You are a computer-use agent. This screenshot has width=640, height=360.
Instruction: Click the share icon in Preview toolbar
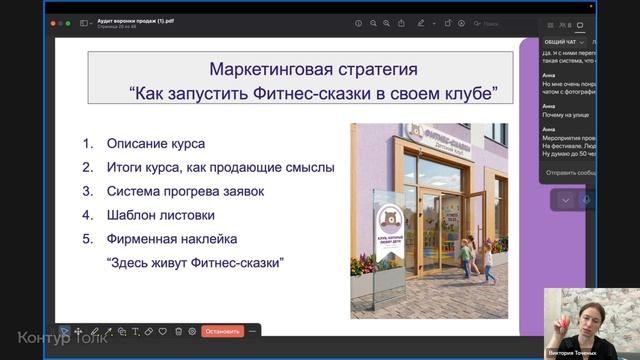[402, 23]
